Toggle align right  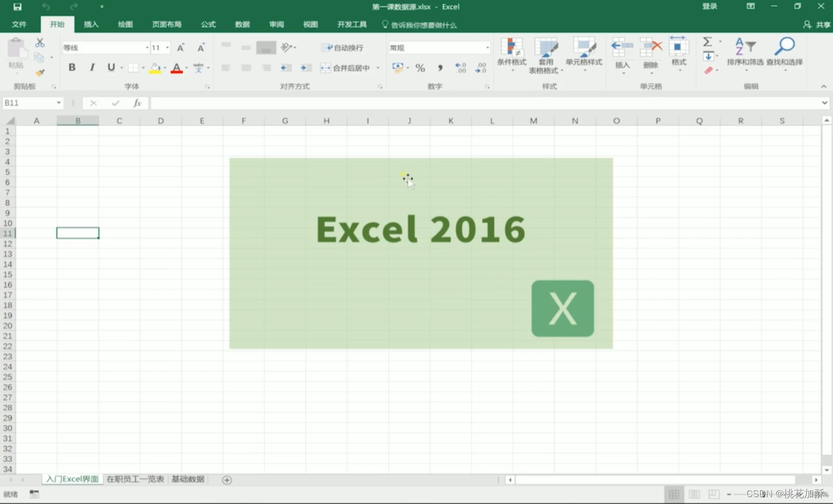click(x=266, y=68)
